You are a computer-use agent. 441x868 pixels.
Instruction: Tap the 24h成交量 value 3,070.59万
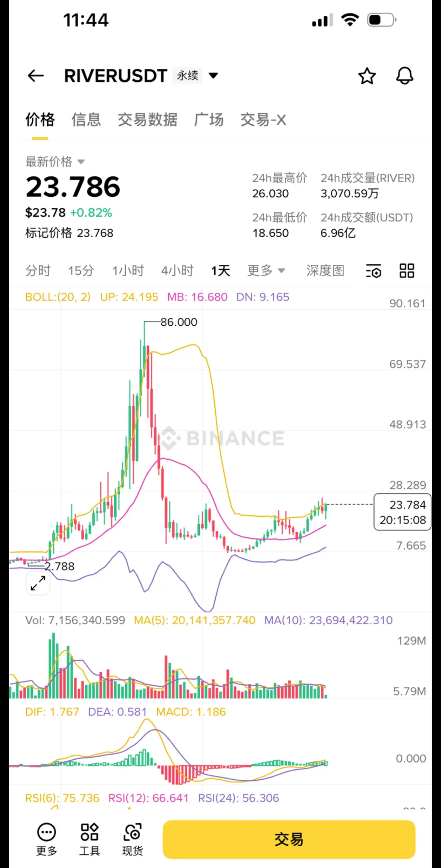(350, 193)
